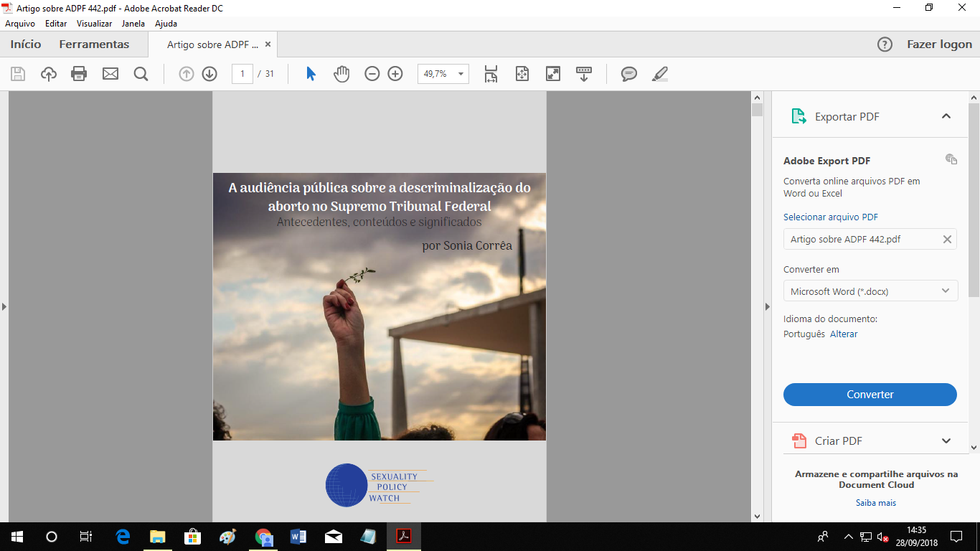Click the Selecionar arquivo PDF link
This screenshot has height=551, width=980.
coord(831,217)
